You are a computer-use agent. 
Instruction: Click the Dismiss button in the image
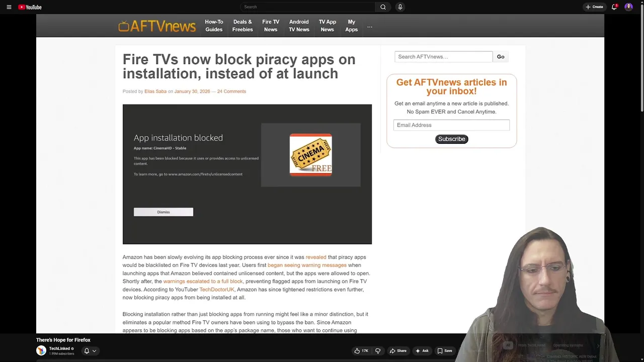coord(164,212)
